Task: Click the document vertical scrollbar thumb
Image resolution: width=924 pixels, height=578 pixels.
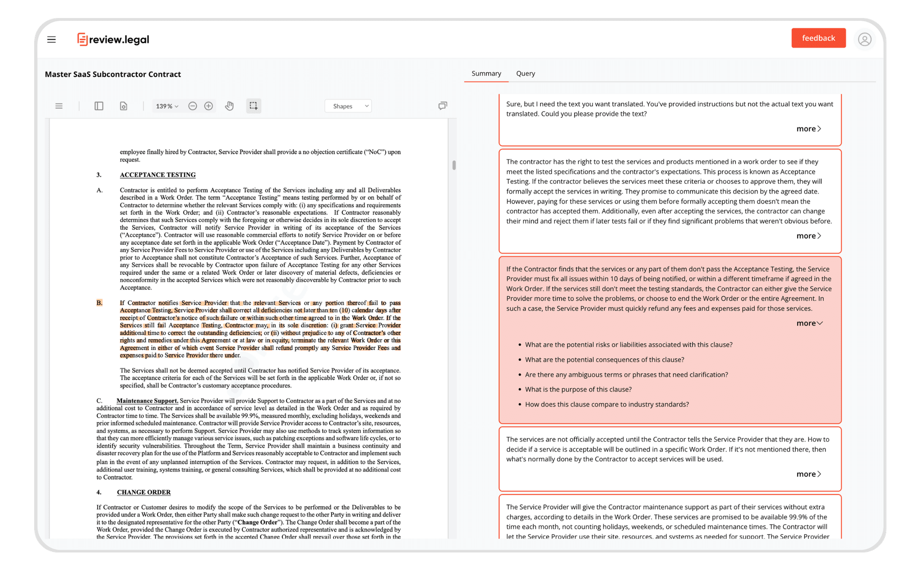Action: click(454, 165)
